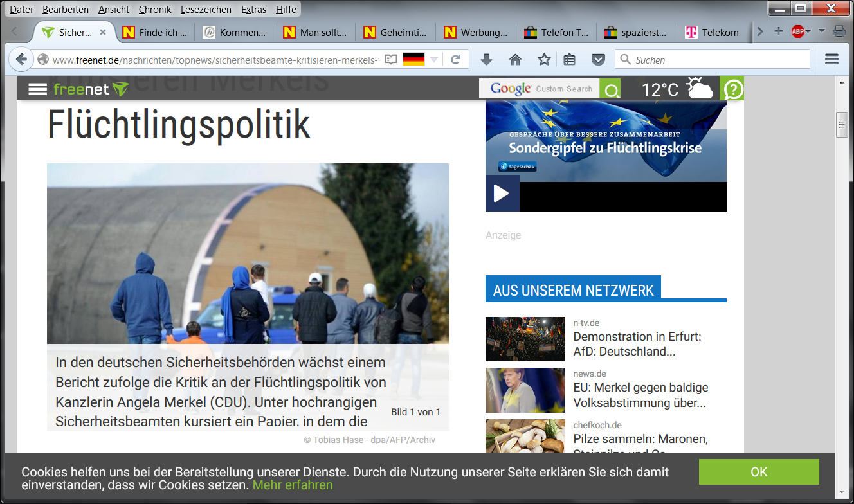Viewport: 854px width, 504px height.
Task: Click 'Mehr erfahren' cookie link
Action: (293, 485)
